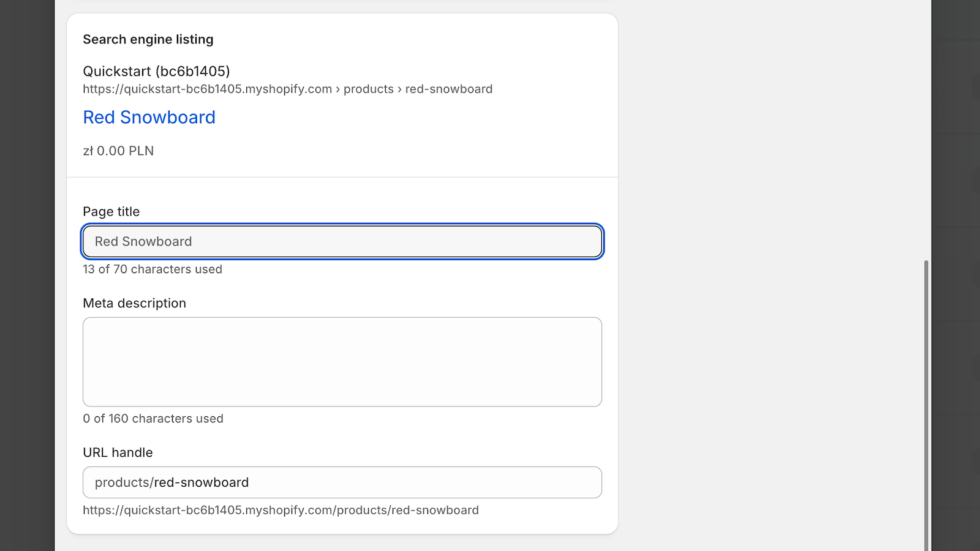Click the zł 0.00 PLN price text
This screenshot has width=980, height=551.
click(118, 151)
